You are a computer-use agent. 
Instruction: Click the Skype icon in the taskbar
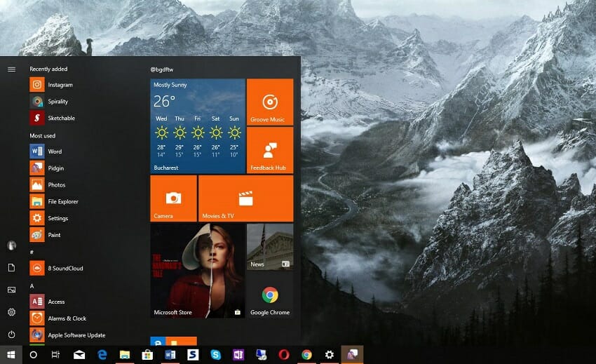(215, 355)
